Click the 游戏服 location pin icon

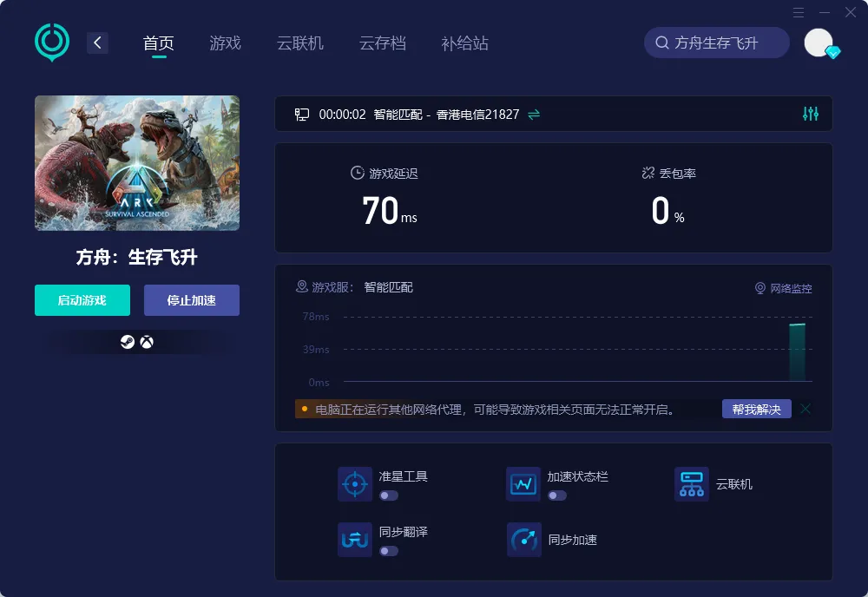pos(302,286)
